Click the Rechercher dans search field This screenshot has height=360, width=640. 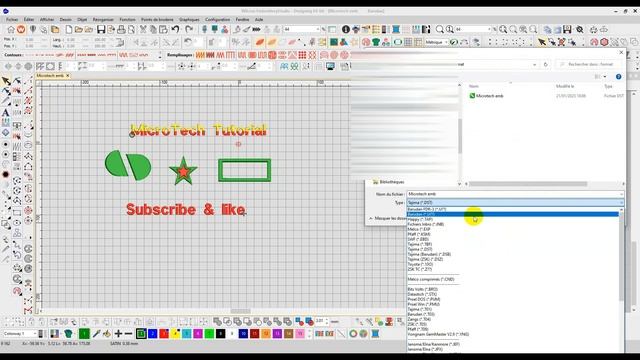(590, 64)
